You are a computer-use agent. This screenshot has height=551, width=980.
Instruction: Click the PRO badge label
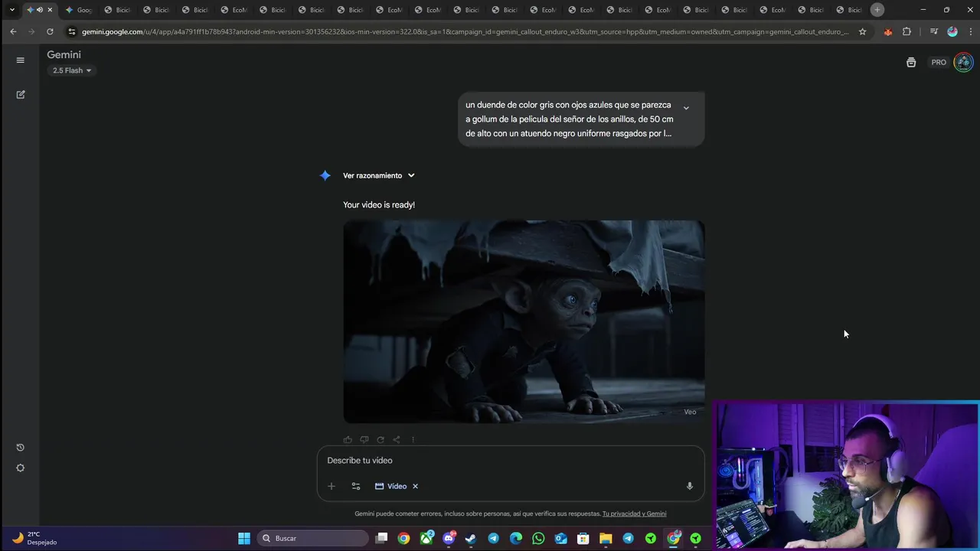[939, 63]
